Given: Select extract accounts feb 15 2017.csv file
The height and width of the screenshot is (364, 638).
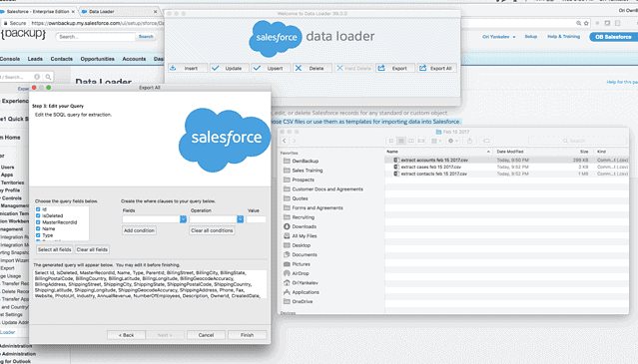Looking at the screenshot, I should coord(506,161).
